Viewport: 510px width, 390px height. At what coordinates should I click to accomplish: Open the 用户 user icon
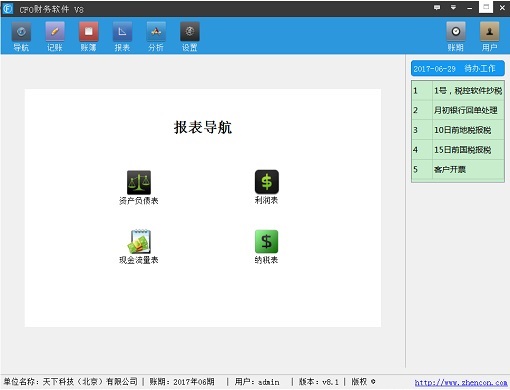(x=489, y=37)
